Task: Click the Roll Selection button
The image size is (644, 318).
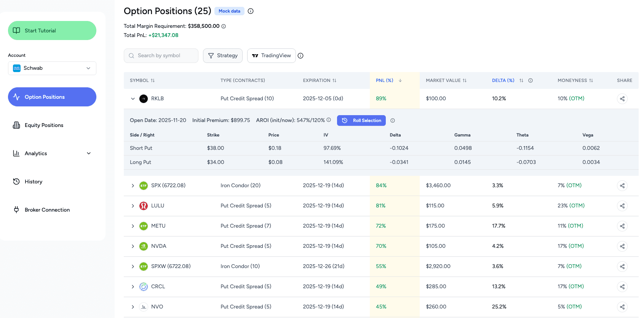Action: click(x=361, y=120)
